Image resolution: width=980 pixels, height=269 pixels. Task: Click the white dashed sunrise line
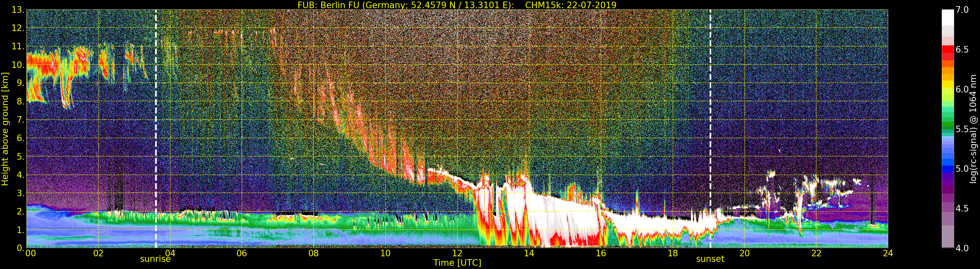156,129
